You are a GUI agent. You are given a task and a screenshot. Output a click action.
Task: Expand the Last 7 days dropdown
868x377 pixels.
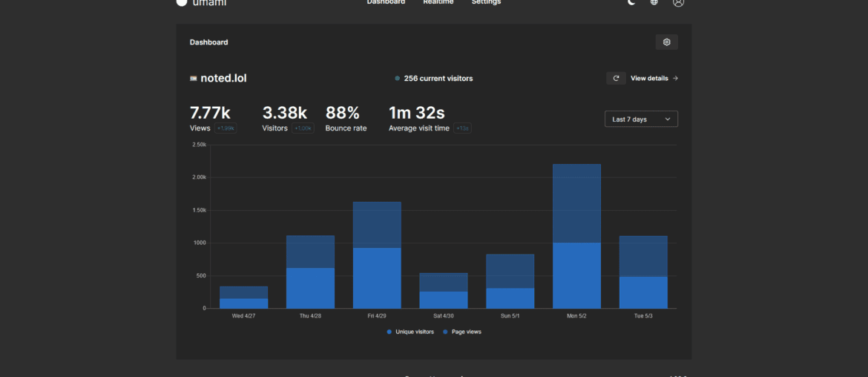[x=641, y=119]
